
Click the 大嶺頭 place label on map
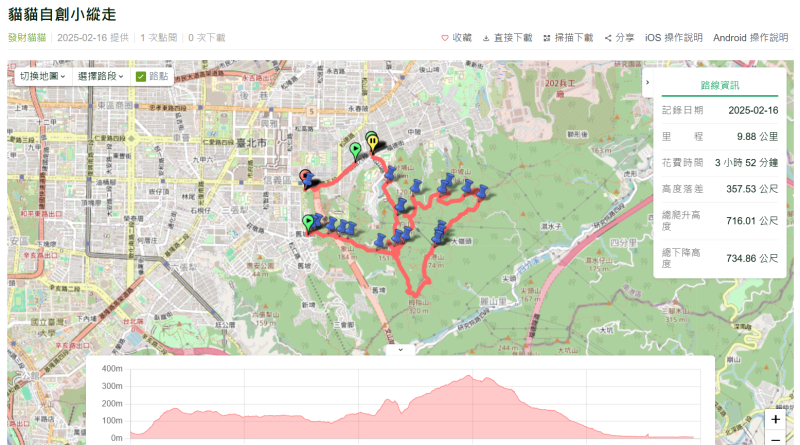click(x=461, y=241)
